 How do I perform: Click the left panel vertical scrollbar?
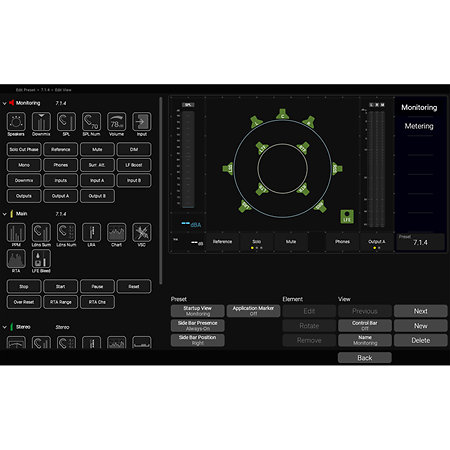click(161, 191)
